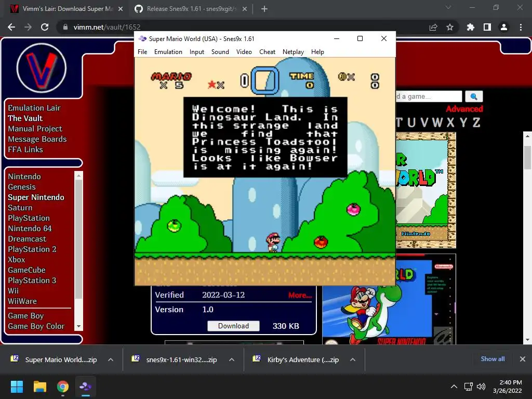The image size is (532, 399).
Task: Click the share page icon
Action: pyautogui.click(x=433, y=27)
